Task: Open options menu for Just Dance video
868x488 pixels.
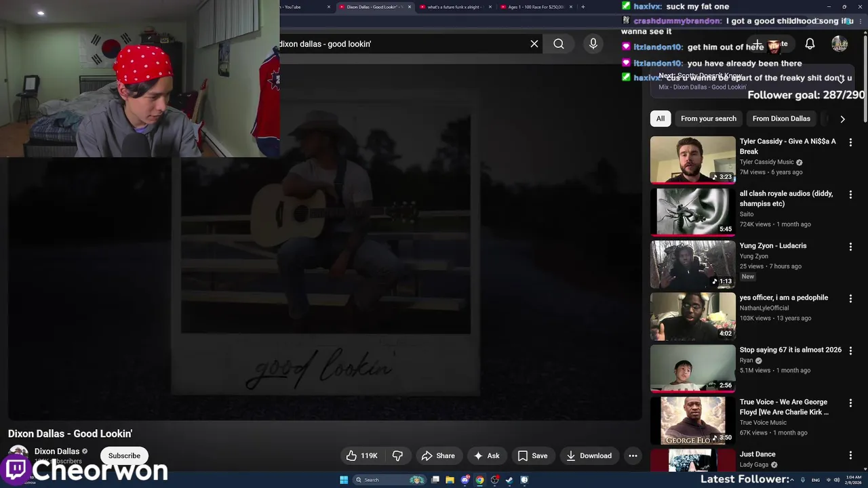Action: point(850,455)
